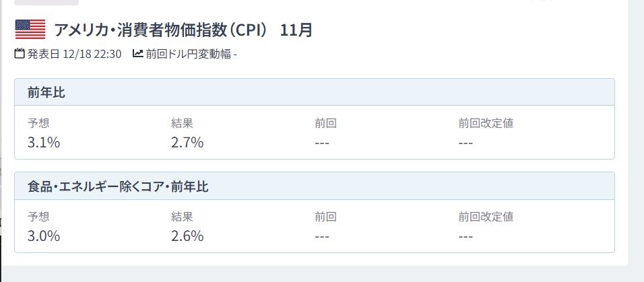The height and width of the screenshot is (282, 644).
Task: Click the calendar icon beside 発表日
Action: click(x=20, y=54)
